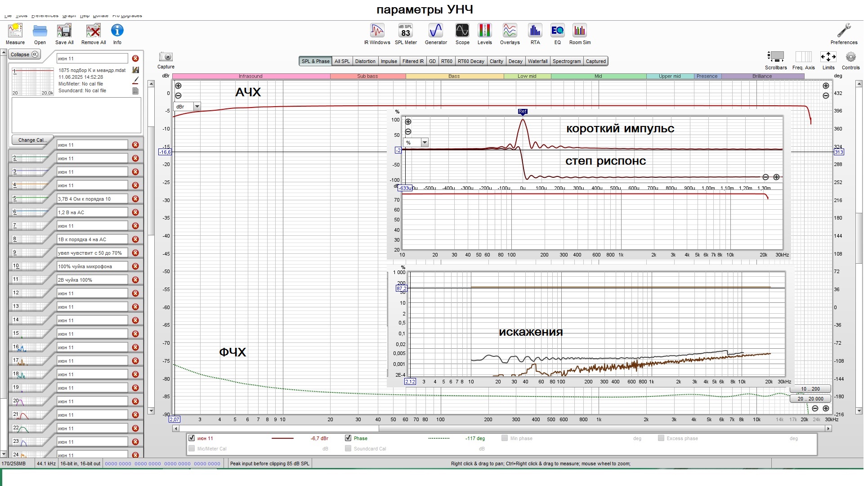Switch to the Distortion tab

(x=365, y=61)
